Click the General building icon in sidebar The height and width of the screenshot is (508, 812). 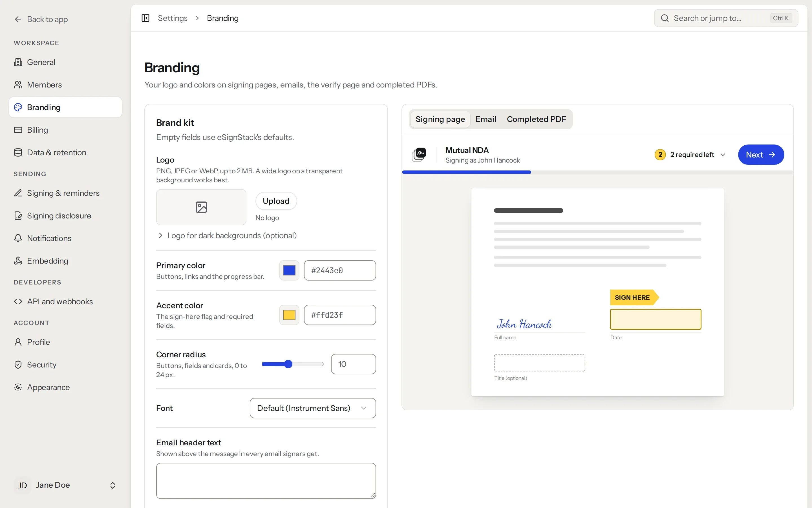point(18,62)
